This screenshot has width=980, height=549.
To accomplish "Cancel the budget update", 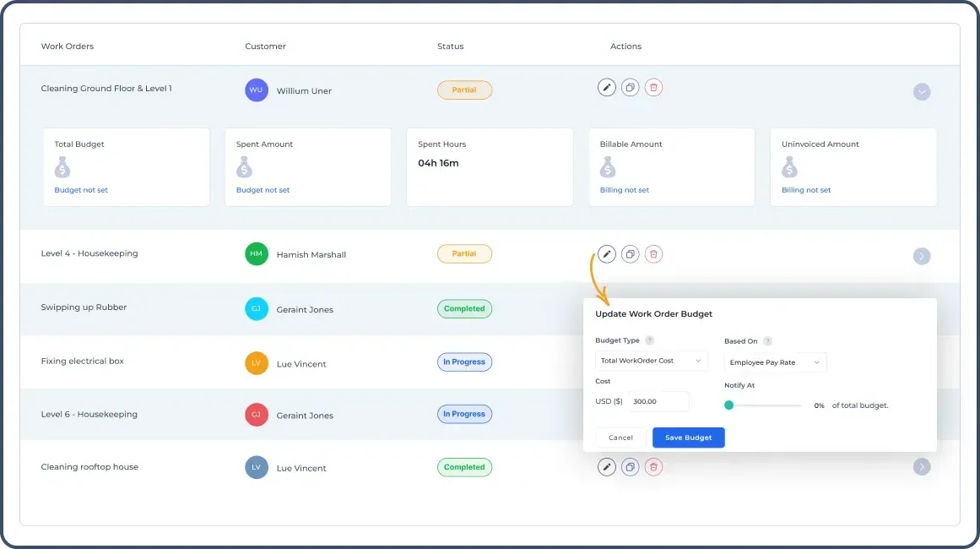I will 620,438.
